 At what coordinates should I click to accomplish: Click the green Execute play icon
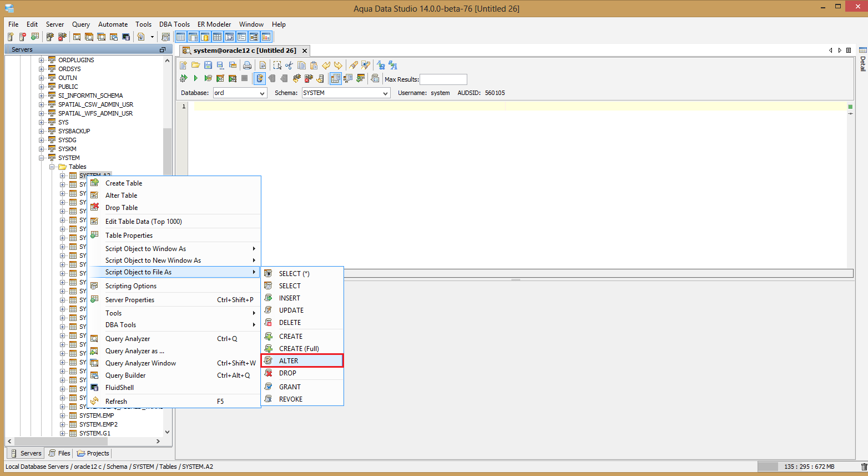(x=196, y=78)
